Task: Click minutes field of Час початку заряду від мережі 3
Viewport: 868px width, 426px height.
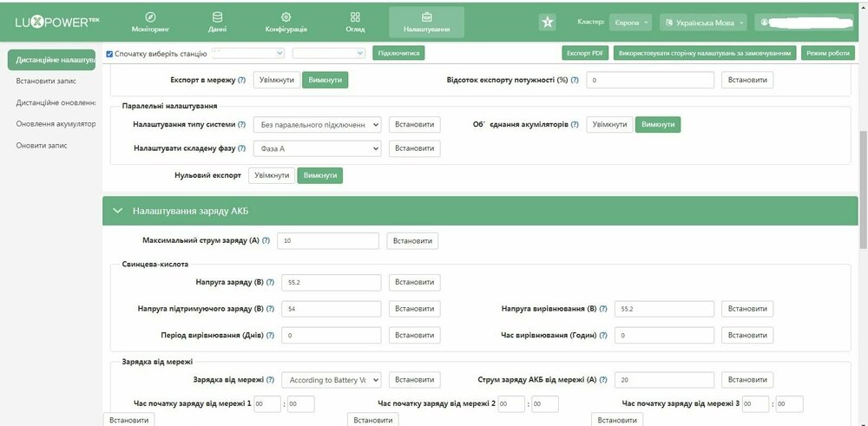Action: [789, 403]
